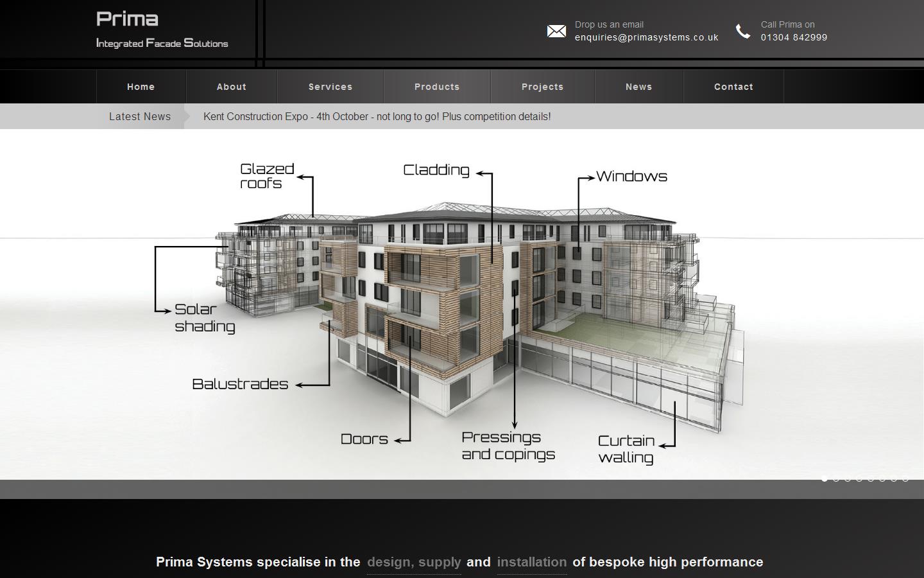Click the phone handset icon
This screenshot has width=924, height=578.
point(743,31)
